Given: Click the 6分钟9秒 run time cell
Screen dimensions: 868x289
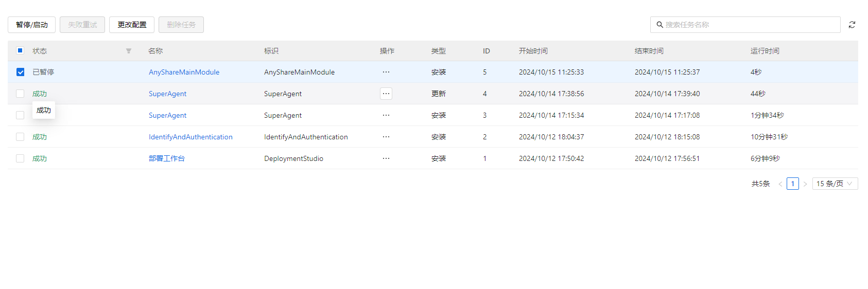Looking at the screenshot, I should 765,158.
